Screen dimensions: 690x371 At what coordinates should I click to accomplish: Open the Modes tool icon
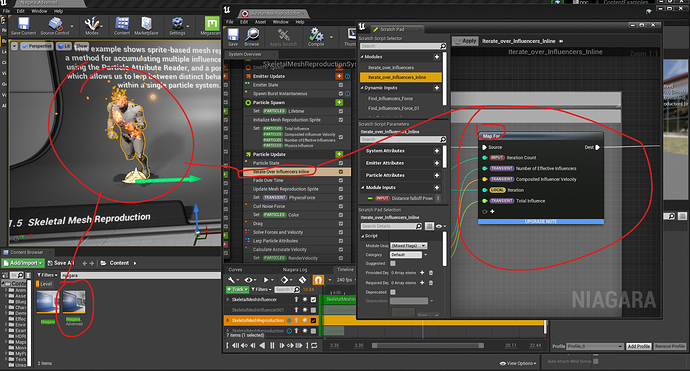point(92,26)
